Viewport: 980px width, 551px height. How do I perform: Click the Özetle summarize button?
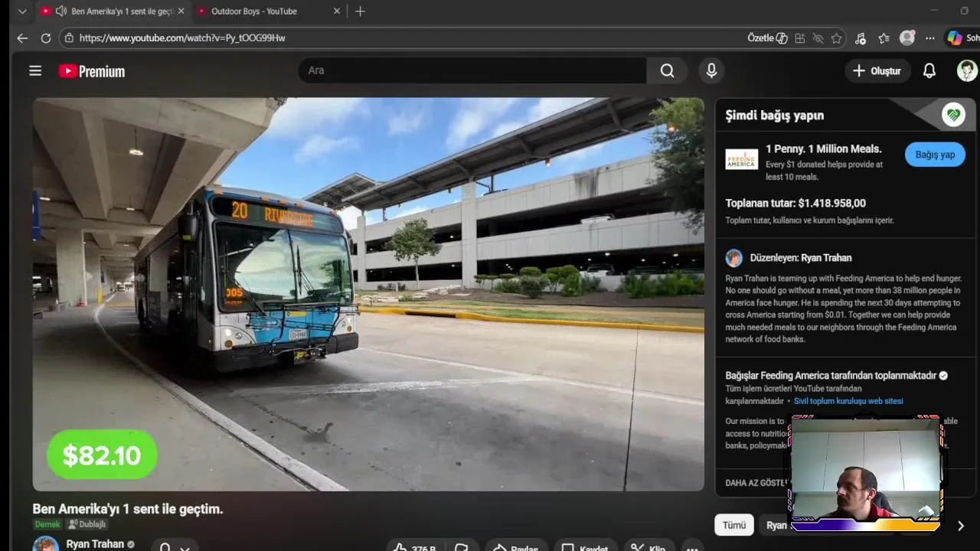pyautogui.click(x=767, y=38)
